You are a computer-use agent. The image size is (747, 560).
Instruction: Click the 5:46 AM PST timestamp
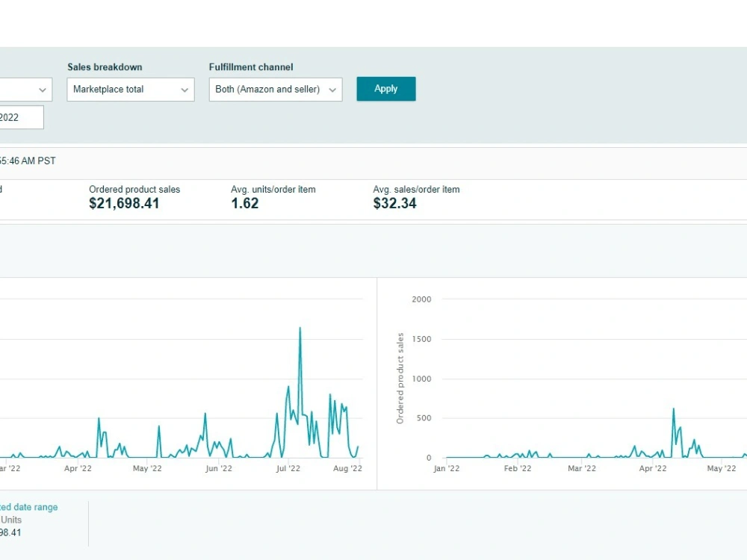[28, 161]
